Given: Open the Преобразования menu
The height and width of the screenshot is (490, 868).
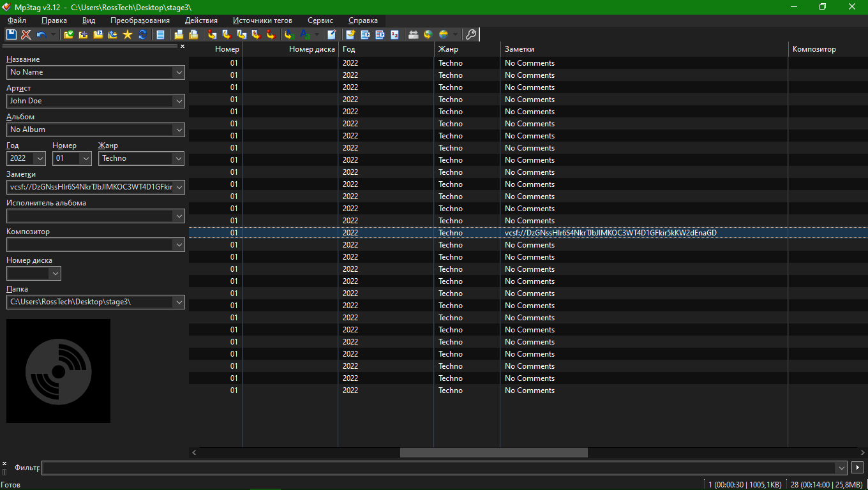Looking at the screenshot, I should click(x=140, y=20).
